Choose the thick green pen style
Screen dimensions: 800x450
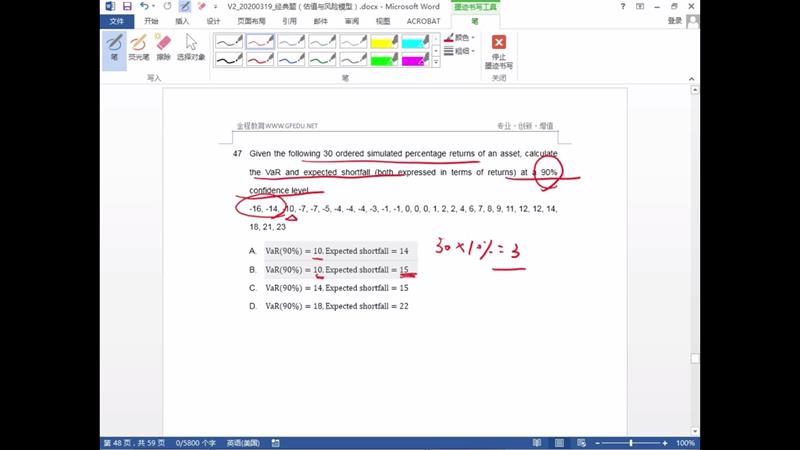[322, 59]
